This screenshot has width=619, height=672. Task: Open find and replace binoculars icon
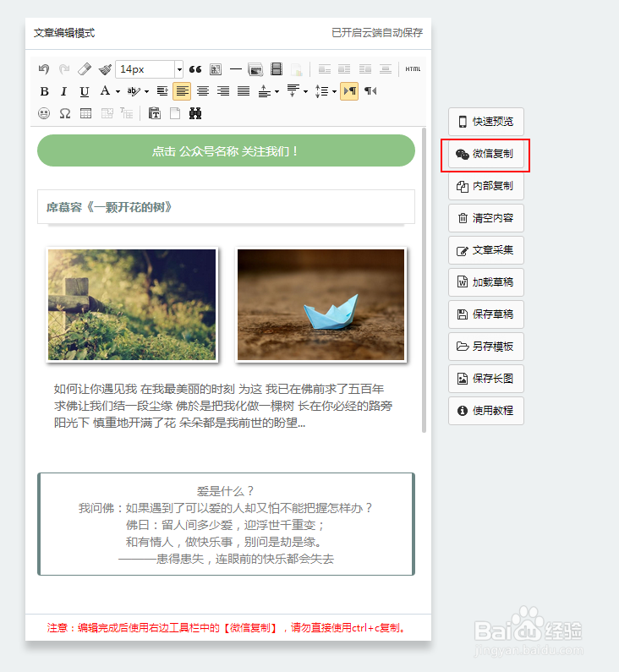click(195, 113)
